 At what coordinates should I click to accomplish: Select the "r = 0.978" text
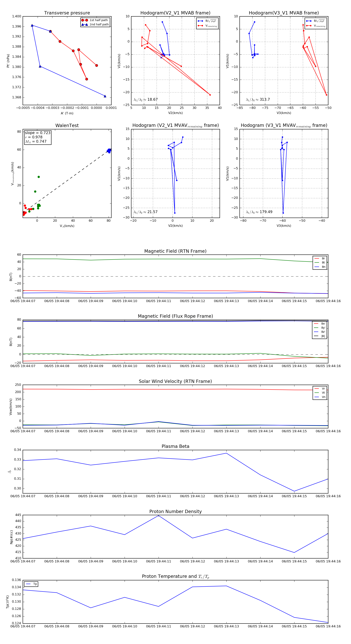34,137
